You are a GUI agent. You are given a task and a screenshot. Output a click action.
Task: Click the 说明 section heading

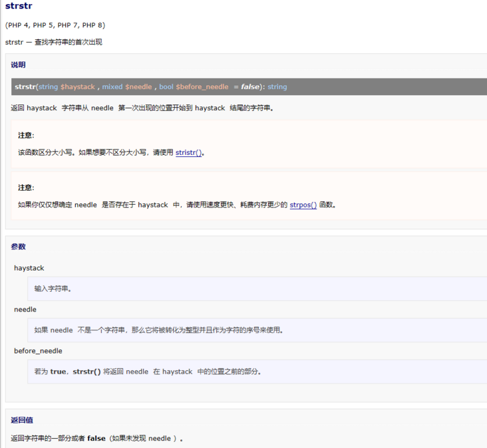click(x=19, y=65)
